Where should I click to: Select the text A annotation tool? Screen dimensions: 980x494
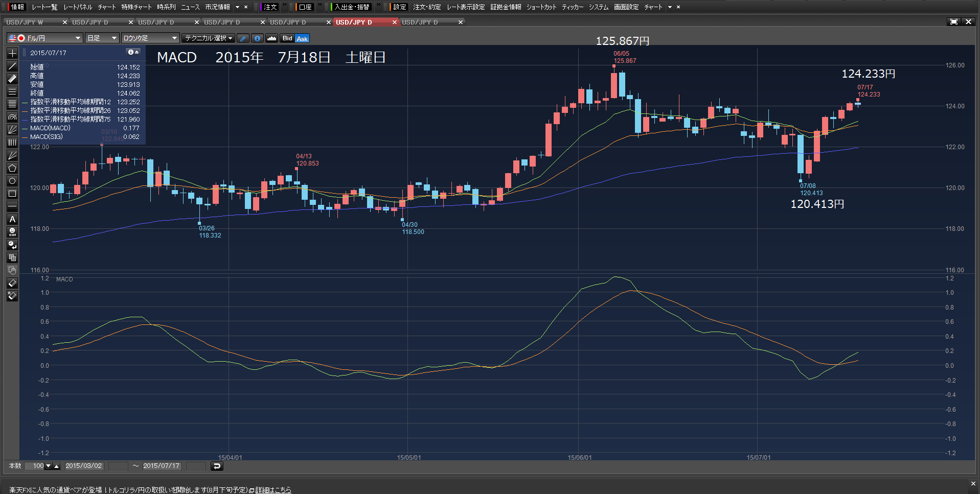pos(12,219)
